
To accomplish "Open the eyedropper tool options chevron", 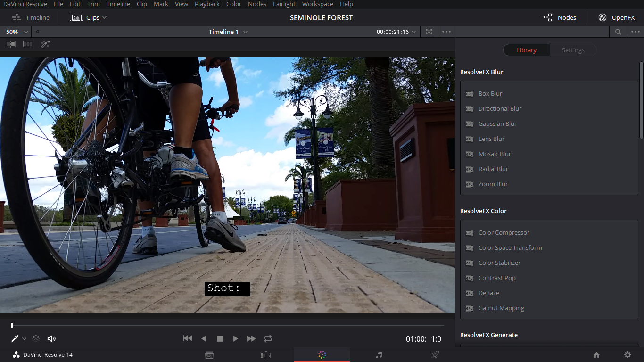I will pyautogui.click(x=24, y=339).
